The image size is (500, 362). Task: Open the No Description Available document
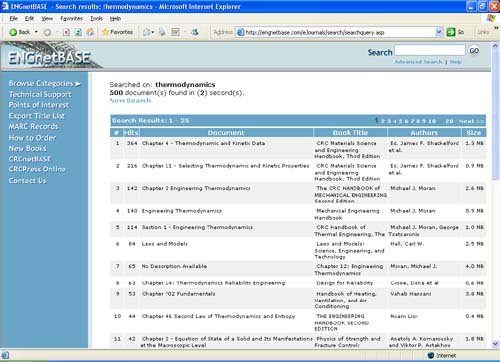point(174,266)
